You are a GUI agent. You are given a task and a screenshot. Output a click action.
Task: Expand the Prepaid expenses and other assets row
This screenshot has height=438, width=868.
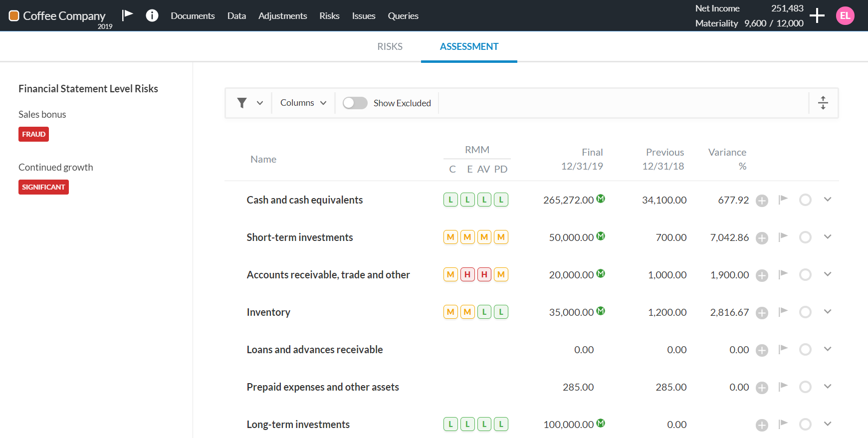(828, 387)
